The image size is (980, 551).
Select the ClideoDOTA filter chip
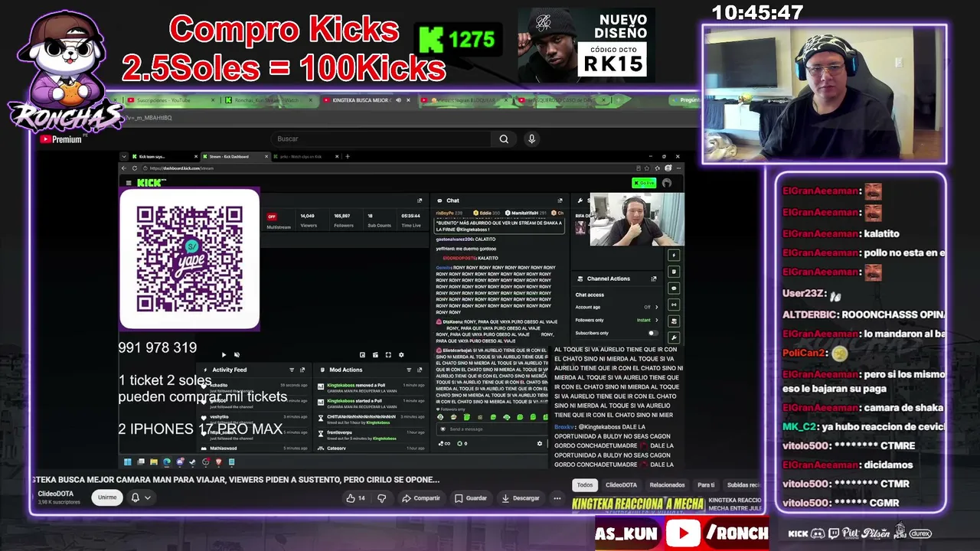(x=621, y=484)
